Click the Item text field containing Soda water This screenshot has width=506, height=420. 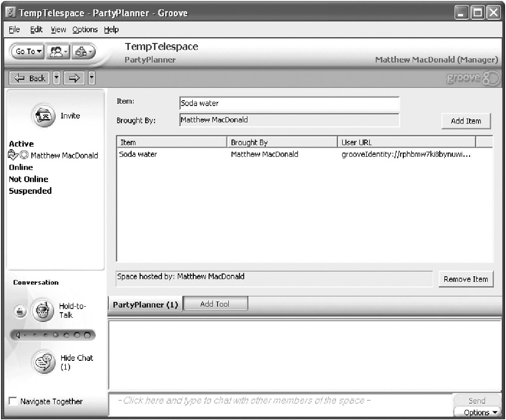tap(289, 104)
